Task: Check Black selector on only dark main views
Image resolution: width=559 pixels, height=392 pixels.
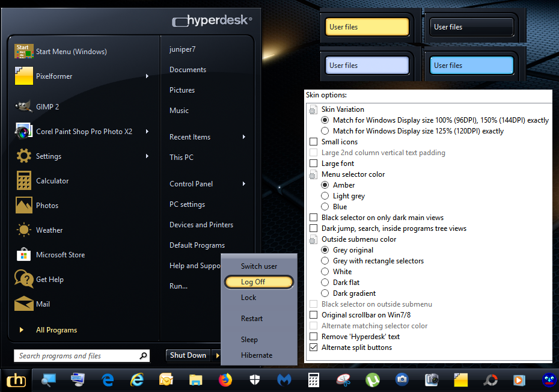Action: pos(313,218)
